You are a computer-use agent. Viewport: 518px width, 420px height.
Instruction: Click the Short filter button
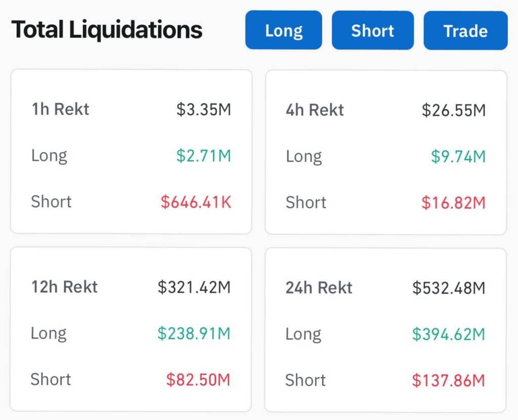coord(372,30)
